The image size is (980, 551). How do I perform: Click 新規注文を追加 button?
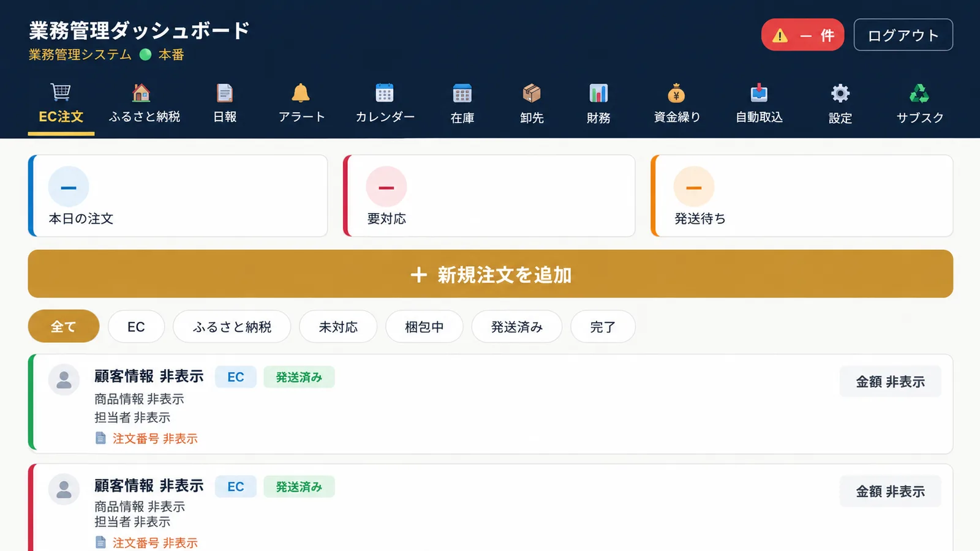(490, 274)
